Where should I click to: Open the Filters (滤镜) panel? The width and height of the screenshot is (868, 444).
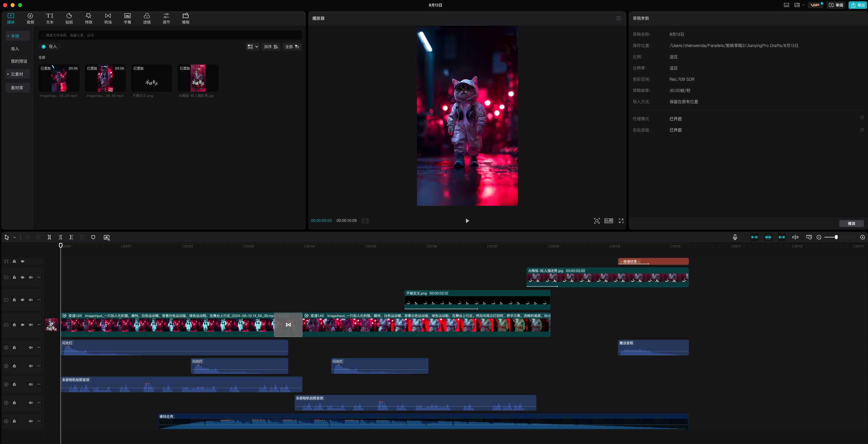tap(147, 18)
